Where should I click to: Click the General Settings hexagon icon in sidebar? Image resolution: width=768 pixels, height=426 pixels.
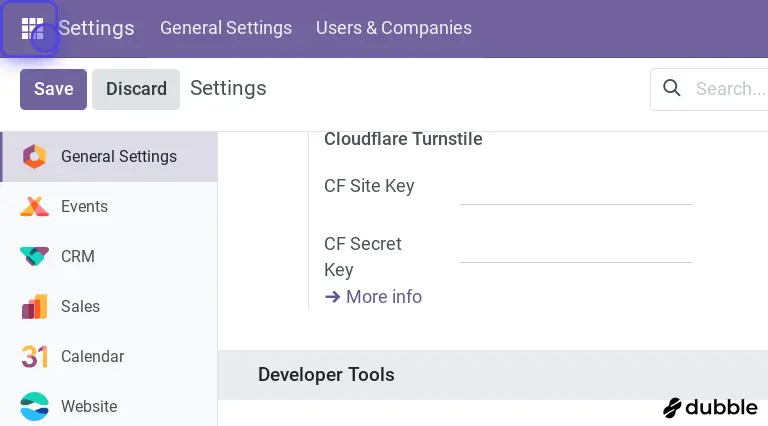(x=34, y=157)
